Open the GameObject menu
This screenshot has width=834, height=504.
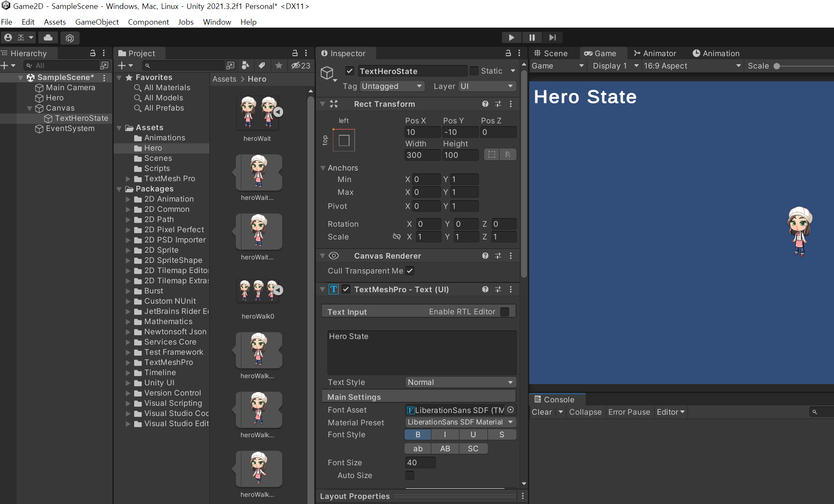(x=97, y=22)
